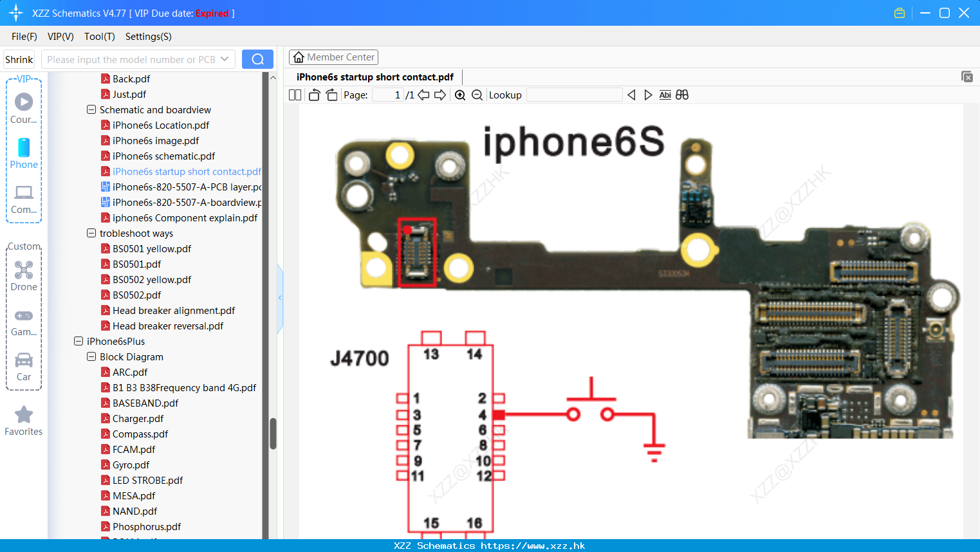Open File(F) menu
Screen dimensions: 980x552
coord(24,36)
